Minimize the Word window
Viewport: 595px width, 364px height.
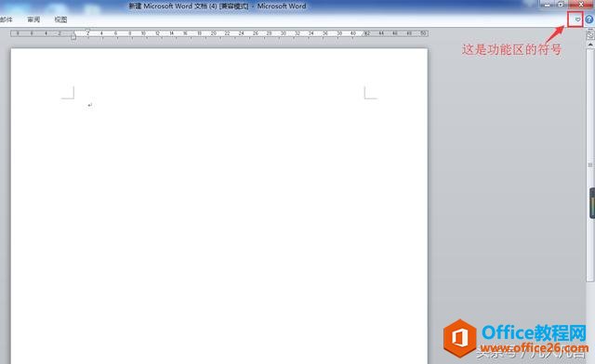coord(548,4)
